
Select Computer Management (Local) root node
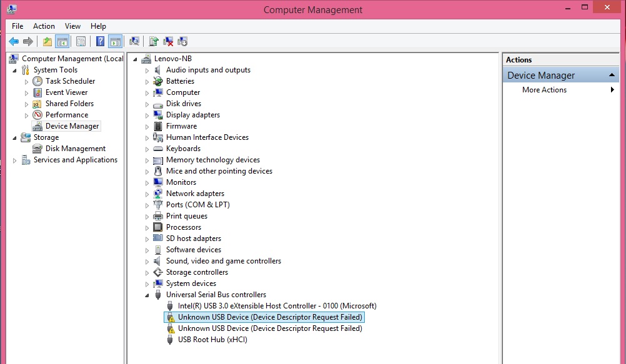point(72,59)
